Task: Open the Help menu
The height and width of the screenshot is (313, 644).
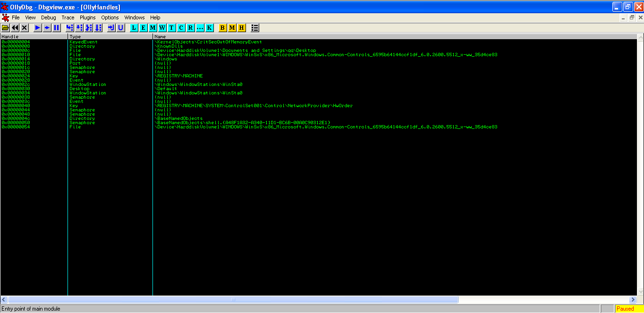Action: (x=155, y=17)
